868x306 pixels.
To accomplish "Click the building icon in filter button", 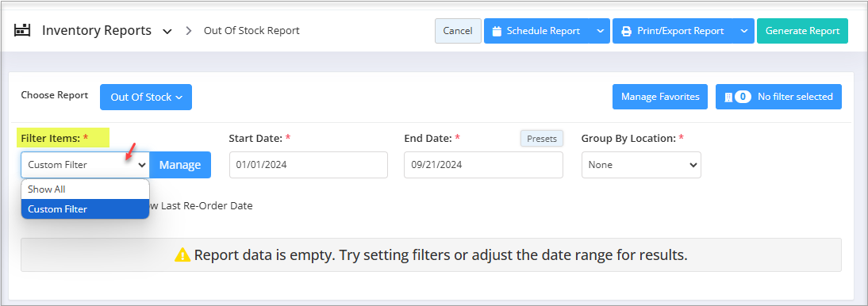I will click(x=728, y=97).
